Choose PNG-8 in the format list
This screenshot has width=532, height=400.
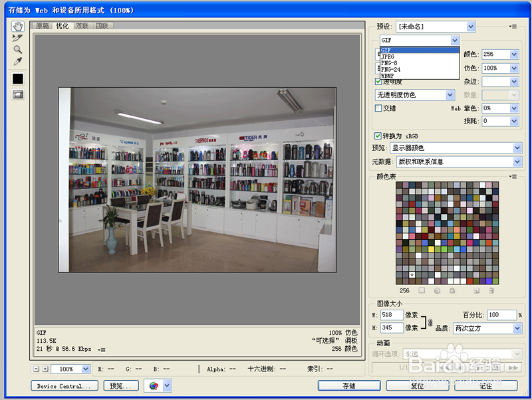[x=420, y=63]
